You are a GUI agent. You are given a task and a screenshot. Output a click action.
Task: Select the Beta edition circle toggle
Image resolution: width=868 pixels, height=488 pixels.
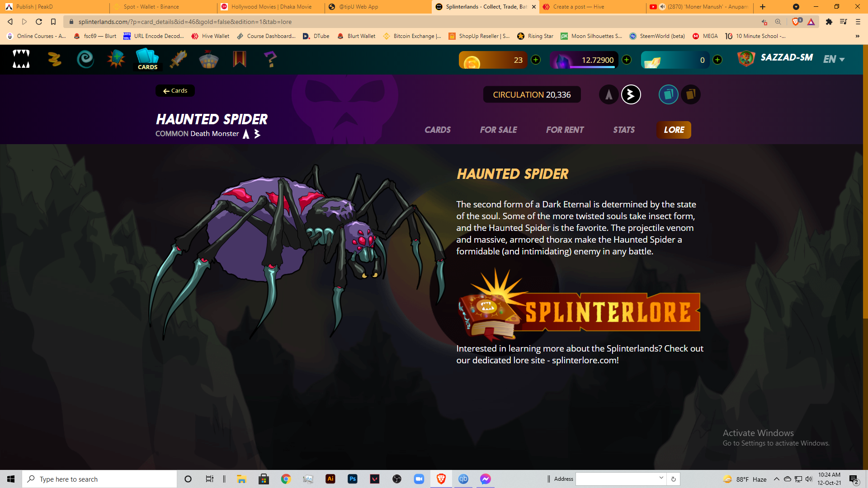tap(631, 94)
